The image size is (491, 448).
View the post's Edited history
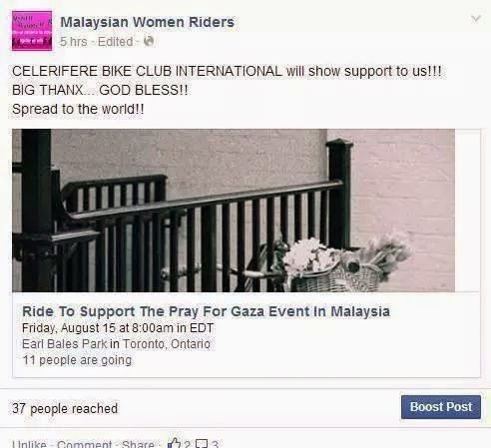[x=115, y=42]
